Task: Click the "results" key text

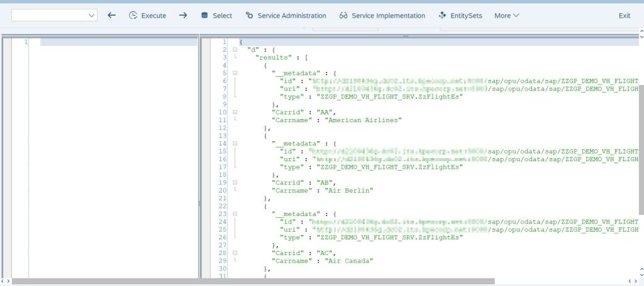Action: (x=274, y=57)
